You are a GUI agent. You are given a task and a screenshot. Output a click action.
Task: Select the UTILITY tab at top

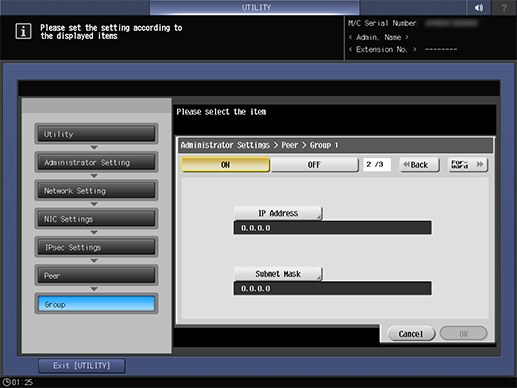point(255,7)
